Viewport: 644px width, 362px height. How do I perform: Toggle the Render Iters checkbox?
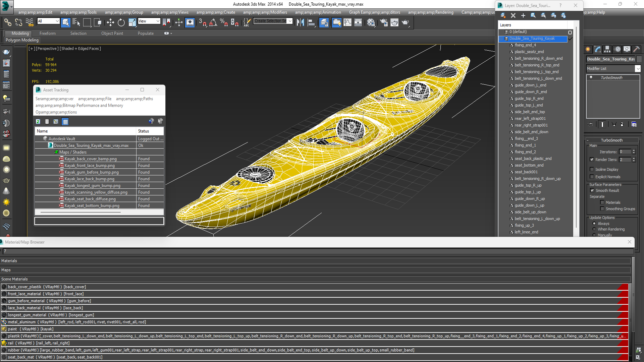click(x=592, y=160)
